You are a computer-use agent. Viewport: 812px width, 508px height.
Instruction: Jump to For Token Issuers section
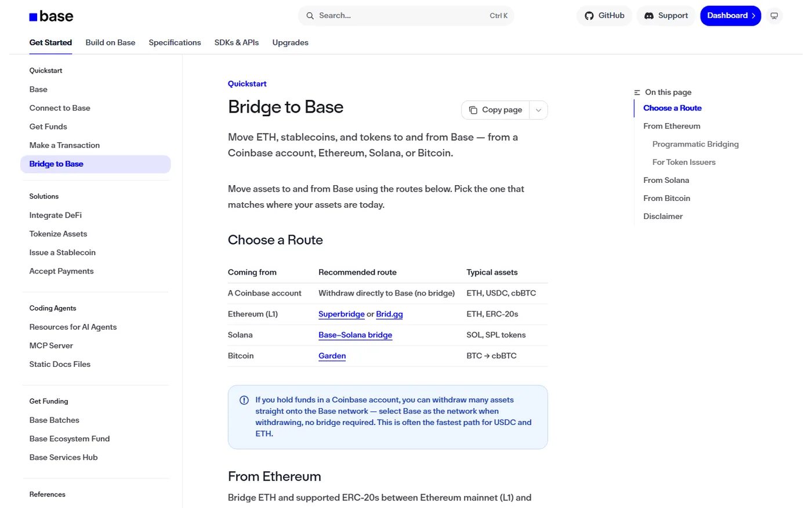point(684,162)
